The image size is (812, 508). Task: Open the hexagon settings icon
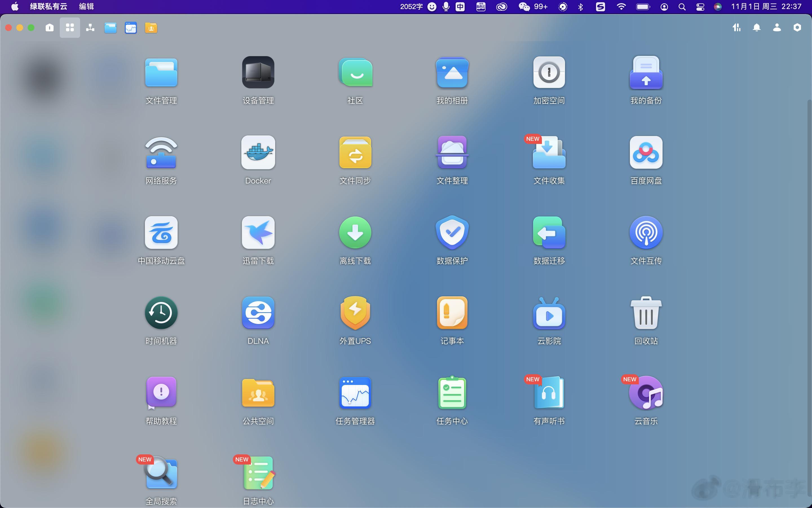[797, 28]
